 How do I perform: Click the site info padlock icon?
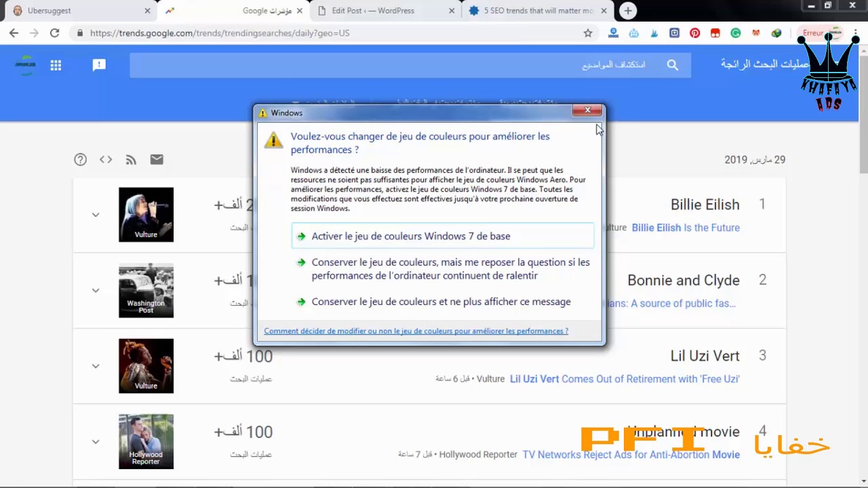click(80, 33)
